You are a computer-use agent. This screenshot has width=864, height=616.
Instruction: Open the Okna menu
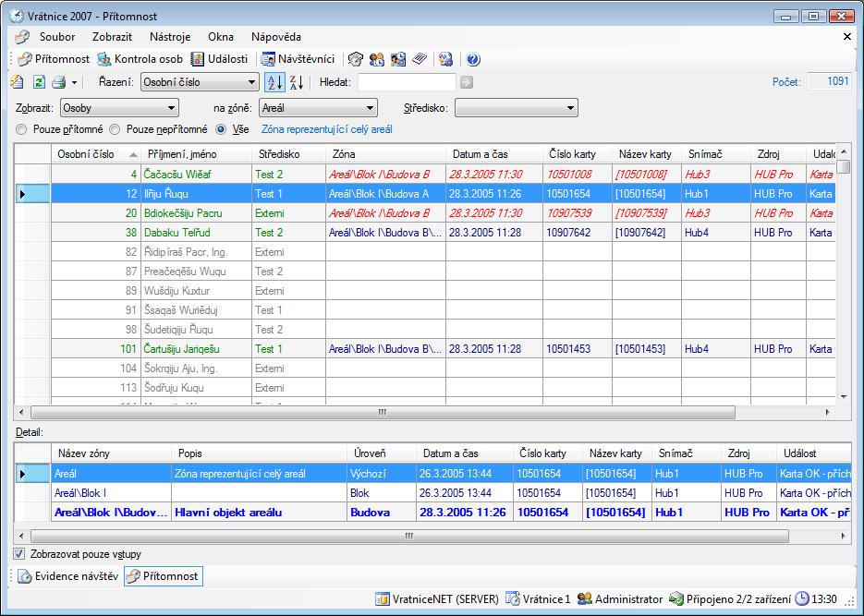pyautogui.click(x=221, y=37)
